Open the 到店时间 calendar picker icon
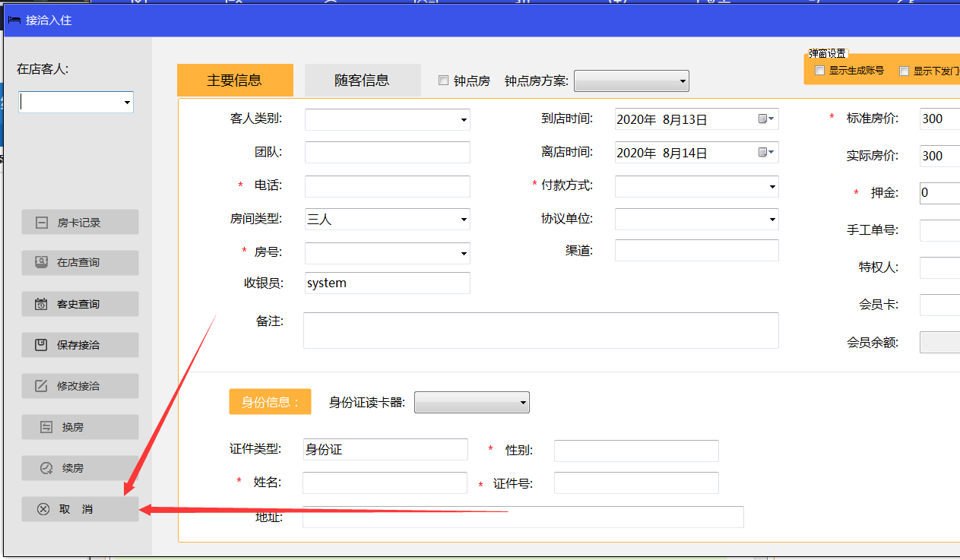The width and height of the screenshot is (960, 560). click(x=766, y=119)
